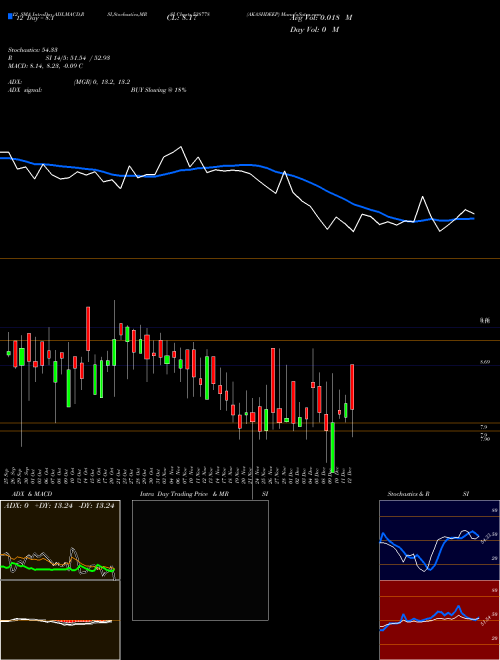Click the 'MACD: 8.14, 8.23, -0.09 C' line

click(x=45, y=66)
